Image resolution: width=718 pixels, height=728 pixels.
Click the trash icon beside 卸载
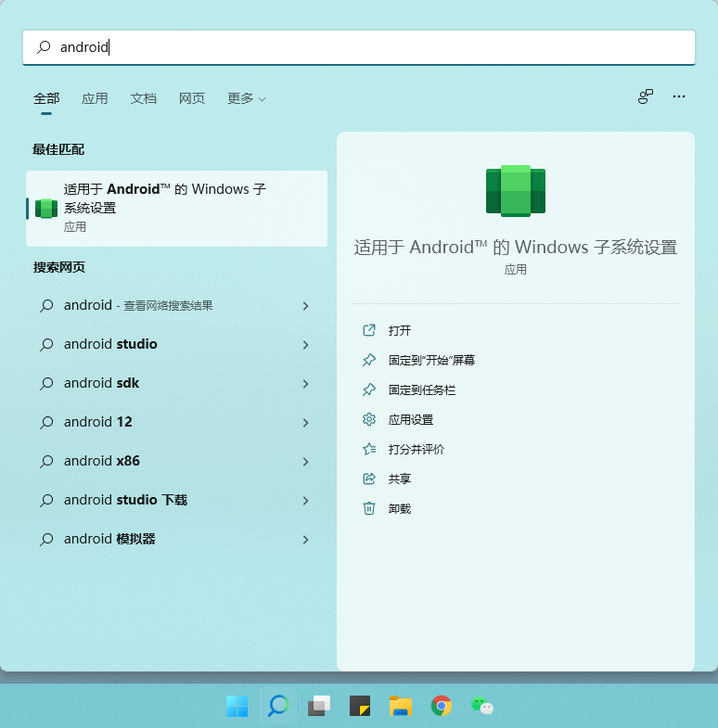click(369, 508)
